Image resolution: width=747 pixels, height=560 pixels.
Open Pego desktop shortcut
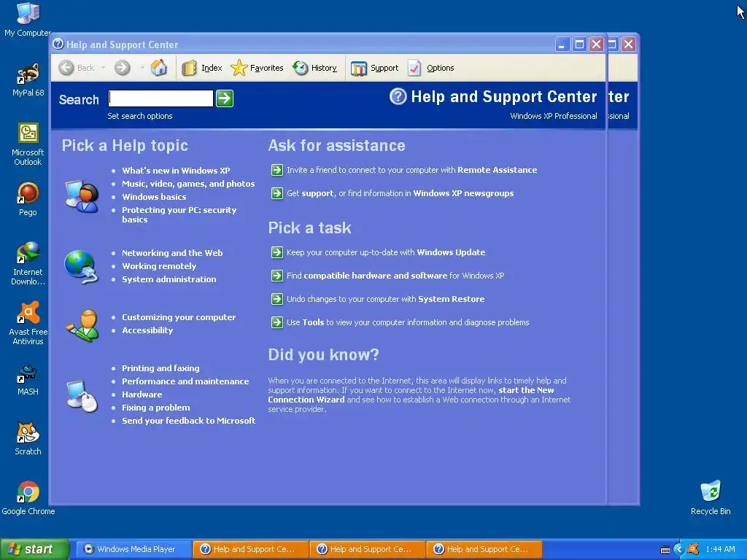28,199
